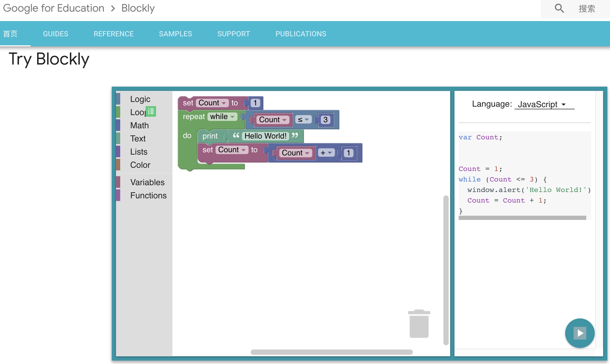
Task: Run the program with play button
Action: coord(580,333)
